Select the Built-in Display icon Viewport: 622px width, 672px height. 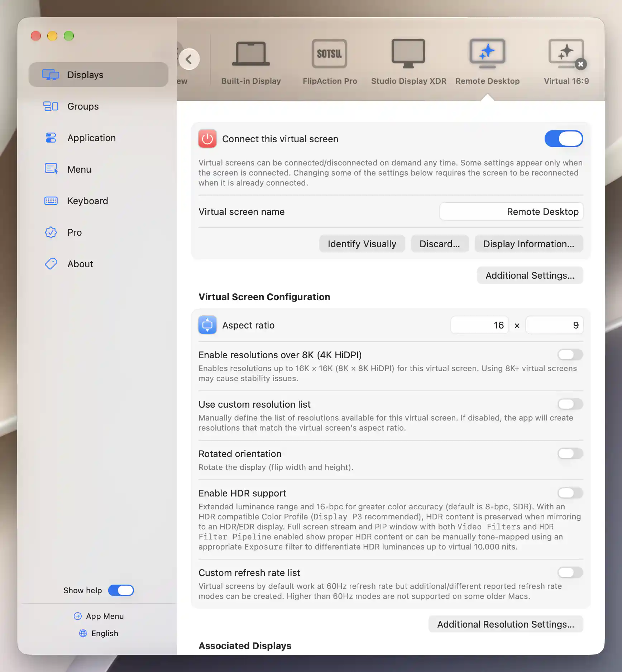[251, 54]
